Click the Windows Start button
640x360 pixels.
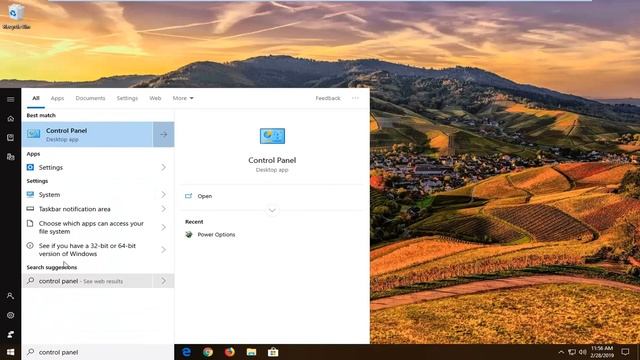pyautogui.click(x=11, y=352)
